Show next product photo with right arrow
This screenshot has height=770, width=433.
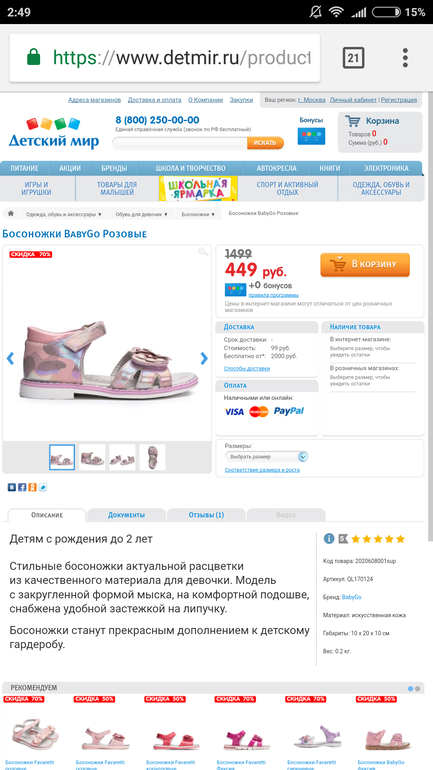pyautogui.click(x=204, y=358)
